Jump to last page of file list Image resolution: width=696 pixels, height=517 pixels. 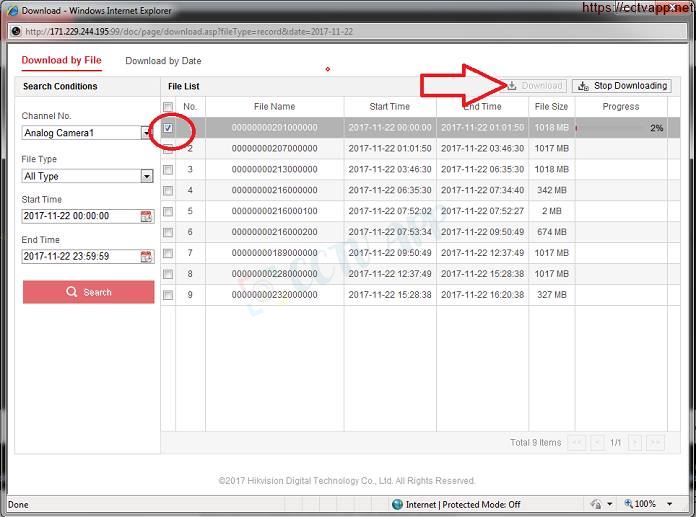coord(656,442)
